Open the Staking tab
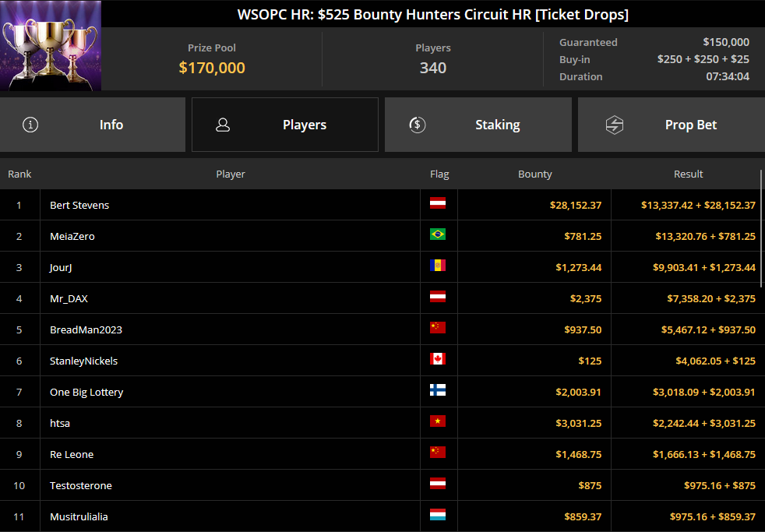 coord(478,125)
